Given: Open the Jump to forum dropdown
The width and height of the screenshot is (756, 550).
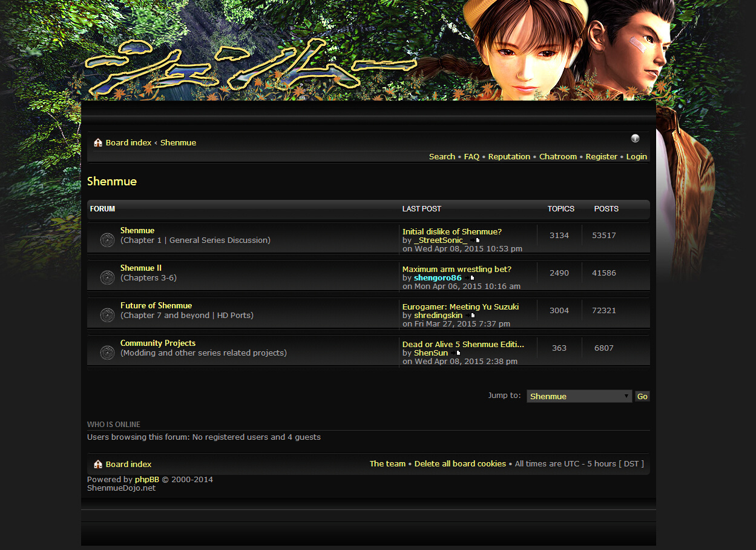Looking at the screenshot, I should (x=579, y=396).
